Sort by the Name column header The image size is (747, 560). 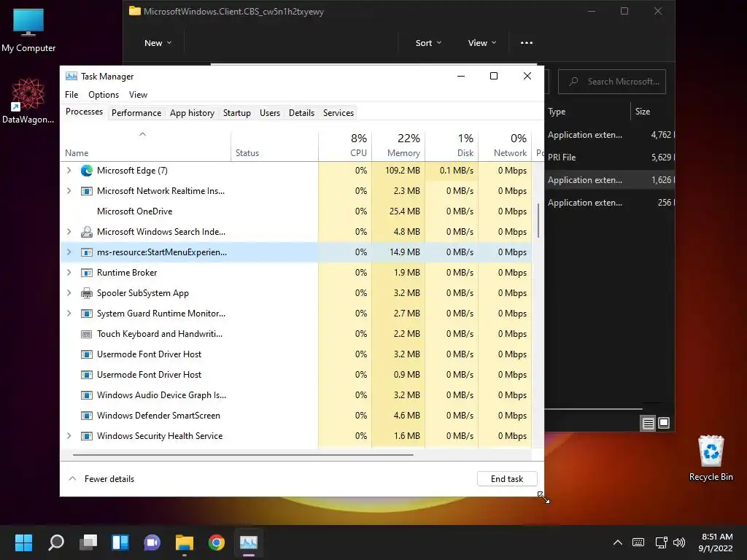coord(146,145)
